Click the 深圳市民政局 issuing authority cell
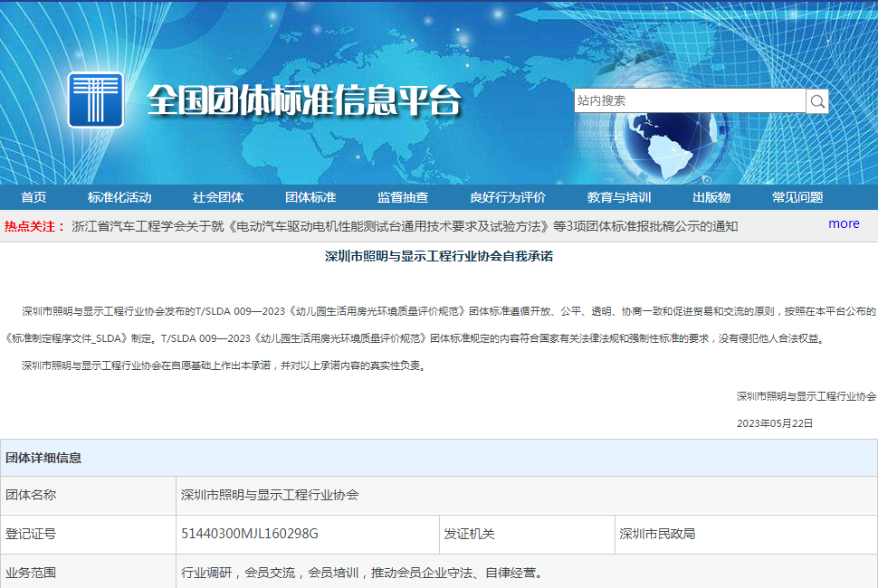Image resolution: width=878 pixels, height=588 pixels. point(657,534)
